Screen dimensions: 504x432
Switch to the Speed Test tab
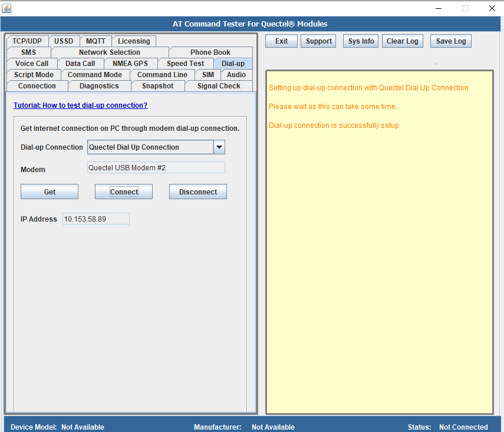(186, 64)
